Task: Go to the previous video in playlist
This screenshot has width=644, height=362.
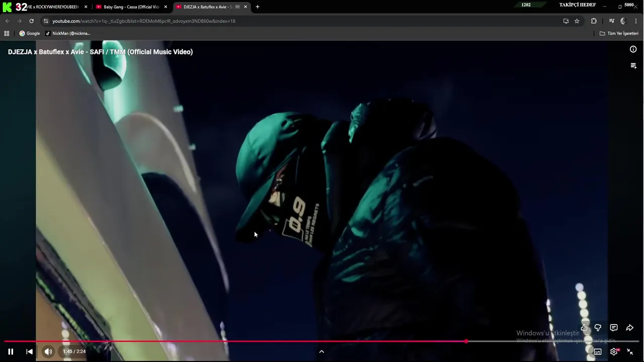Action: (x=29, y=351)
